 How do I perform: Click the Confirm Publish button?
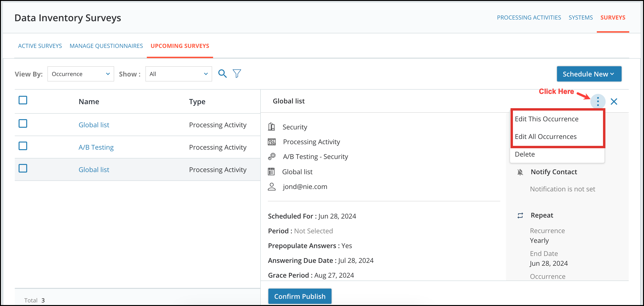(x=300, y=296)
